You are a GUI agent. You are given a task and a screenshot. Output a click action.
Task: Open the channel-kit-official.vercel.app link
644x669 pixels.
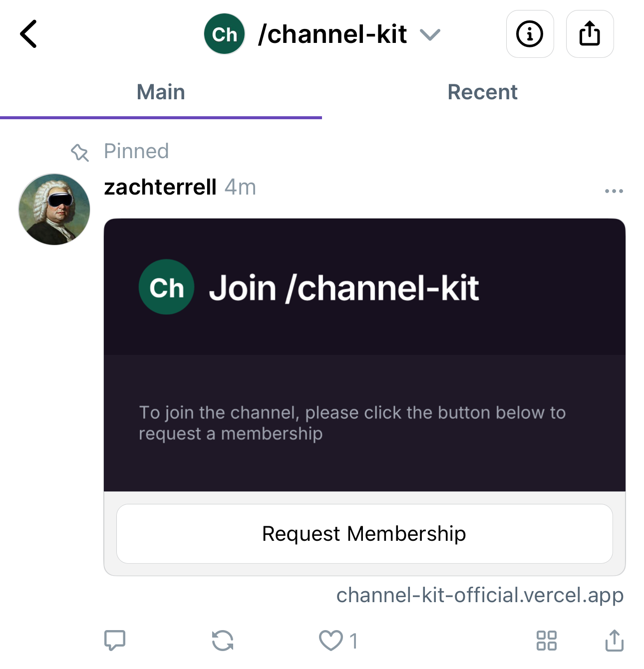coord(480,595)
